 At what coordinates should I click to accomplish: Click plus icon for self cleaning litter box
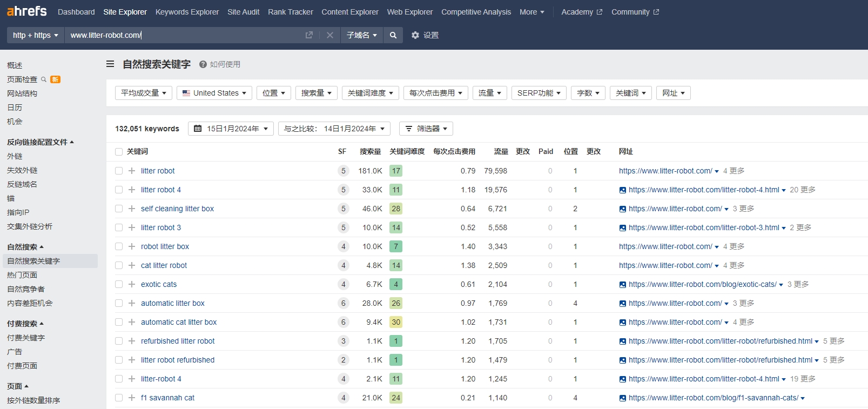(132, 209)
